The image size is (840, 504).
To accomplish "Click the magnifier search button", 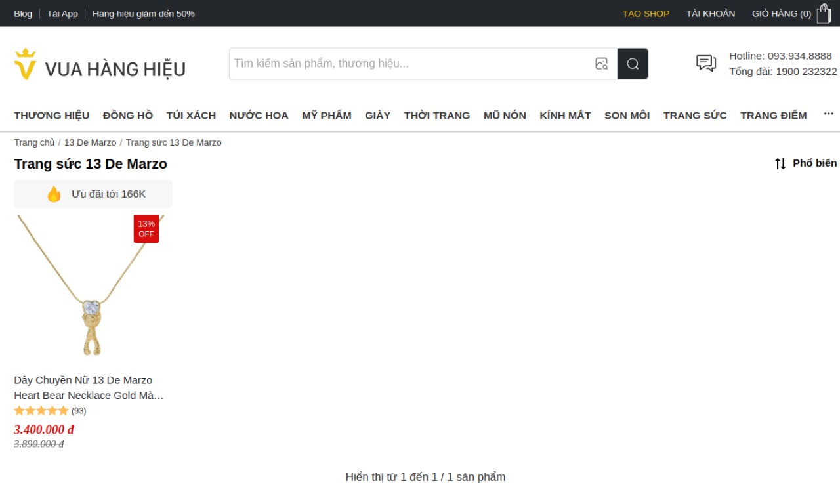I will click(633, 64).
